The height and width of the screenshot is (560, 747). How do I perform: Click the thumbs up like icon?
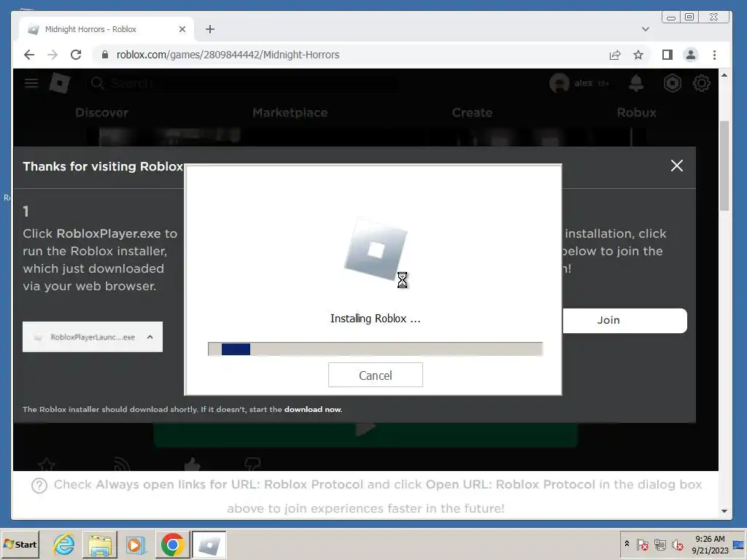(193, 464)
